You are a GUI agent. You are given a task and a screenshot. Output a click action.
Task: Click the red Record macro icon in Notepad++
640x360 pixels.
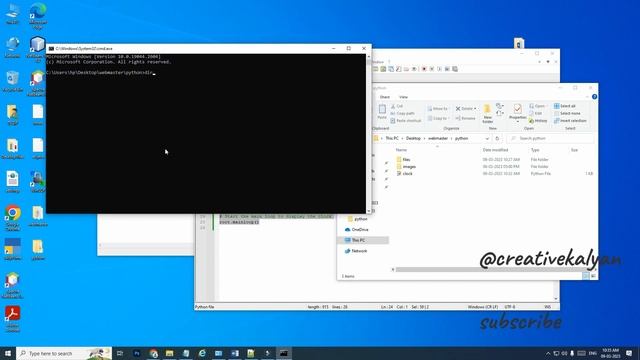coord(424,69)
